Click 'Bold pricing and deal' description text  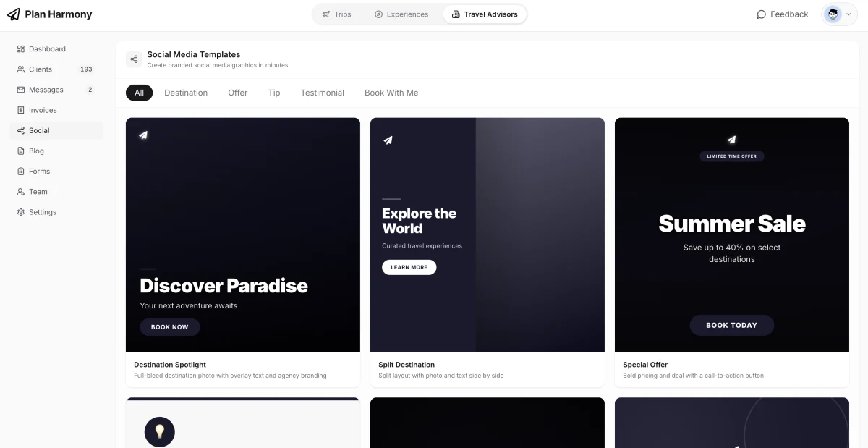[693, 376]
